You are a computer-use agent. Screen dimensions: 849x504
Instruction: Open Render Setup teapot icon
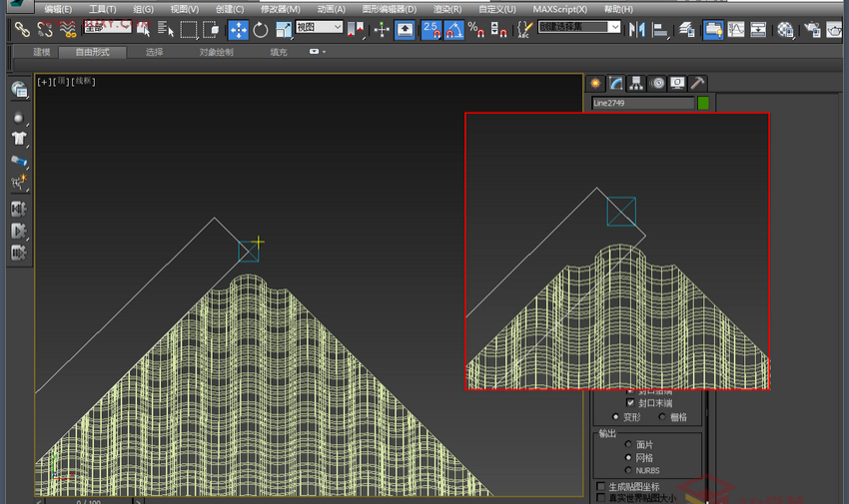tap(812, 29)
